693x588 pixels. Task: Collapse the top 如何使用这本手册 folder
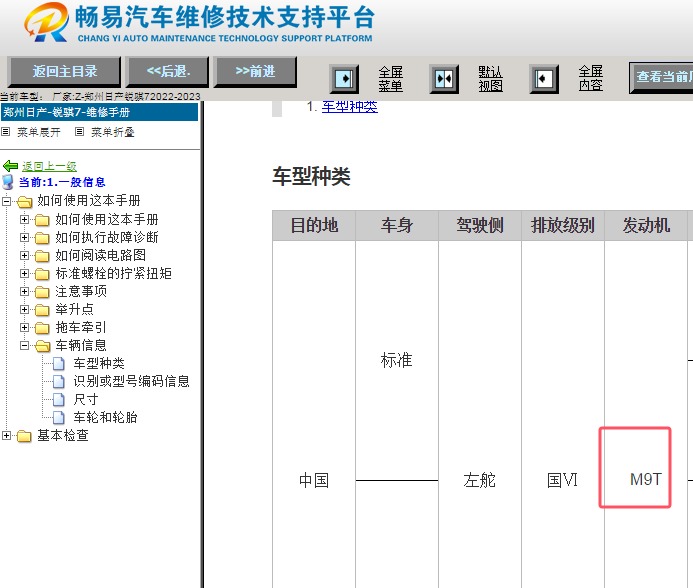coord(6,201)
